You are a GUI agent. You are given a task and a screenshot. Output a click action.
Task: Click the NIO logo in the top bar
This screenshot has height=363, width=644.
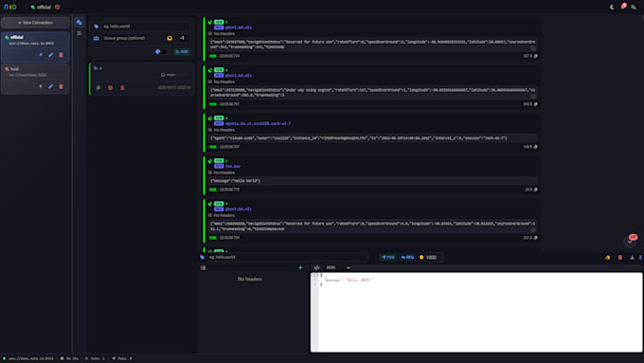[10, 7]
